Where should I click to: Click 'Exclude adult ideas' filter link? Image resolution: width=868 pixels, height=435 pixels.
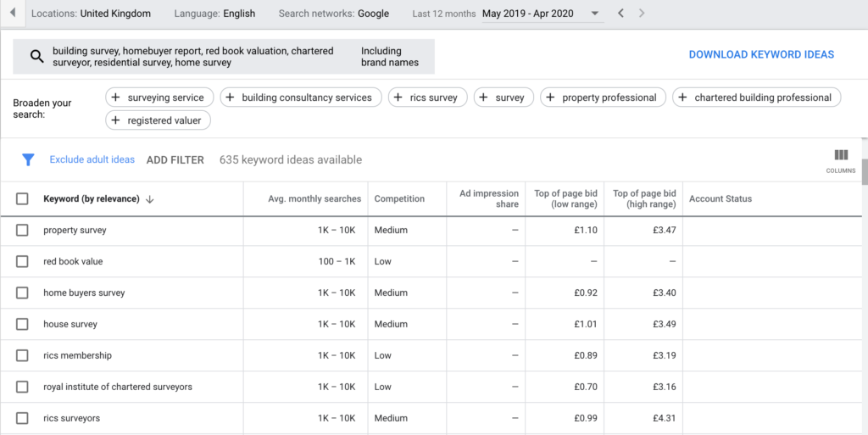tap(92, 159)
